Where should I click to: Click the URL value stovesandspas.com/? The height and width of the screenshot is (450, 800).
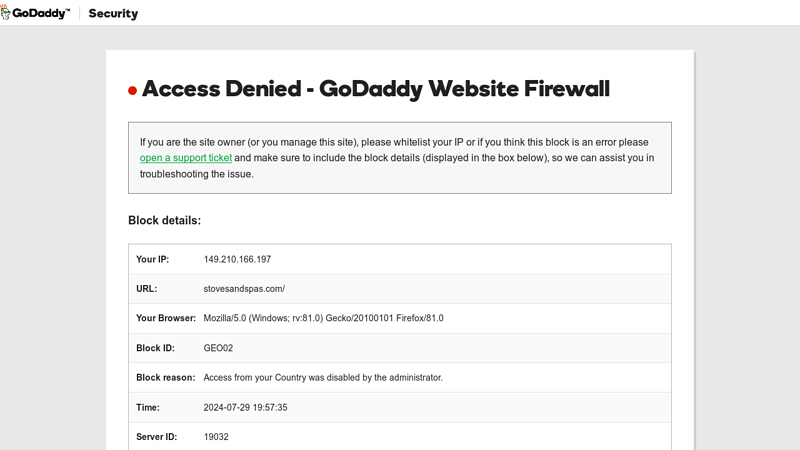(244, 289)
